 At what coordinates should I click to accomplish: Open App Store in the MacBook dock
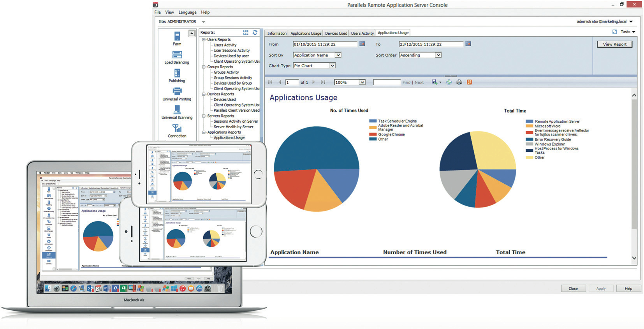coord(199,289)
